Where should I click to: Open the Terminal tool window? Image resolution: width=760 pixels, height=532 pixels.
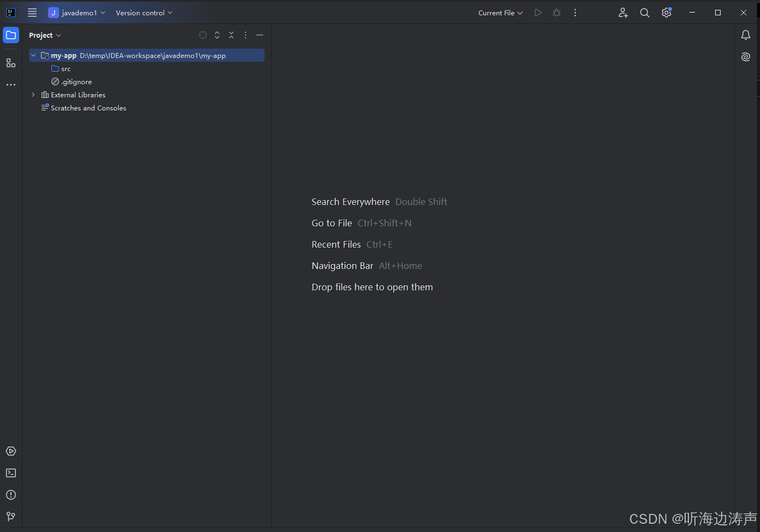tap(11, 473)
